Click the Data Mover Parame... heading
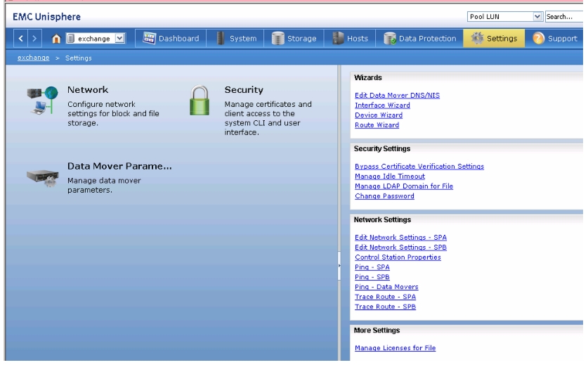Screen dimensions: 588x365 point(119,166)
